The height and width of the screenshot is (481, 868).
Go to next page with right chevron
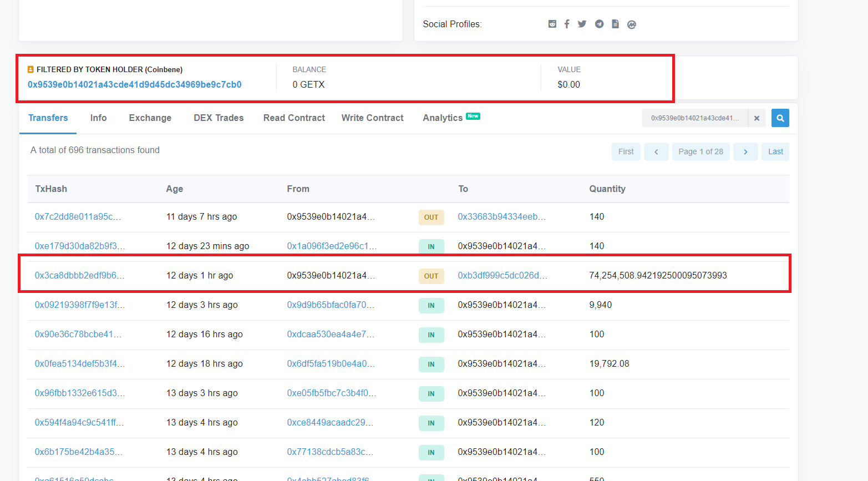(745, 152)
